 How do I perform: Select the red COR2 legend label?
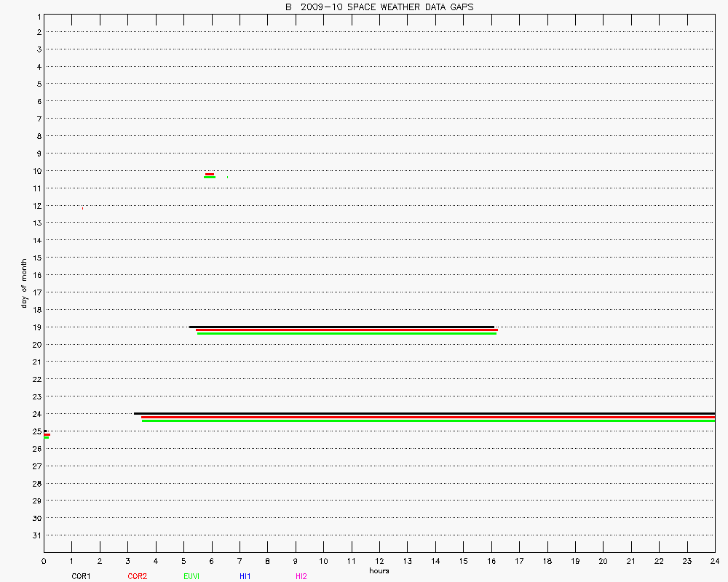point(137,576)
